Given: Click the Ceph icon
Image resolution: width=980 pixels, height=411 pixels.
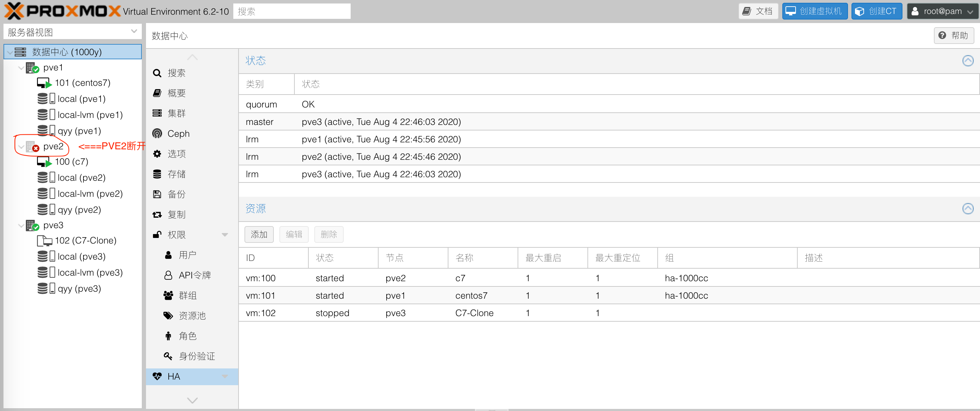Looking at the screenshot, I should click(x=157, y=133).
